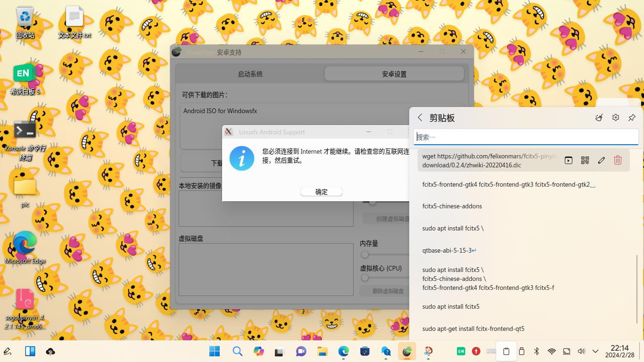Show QR code for the wget entry
Viewport: 644px width, 362px height.
tap(585, 160)
